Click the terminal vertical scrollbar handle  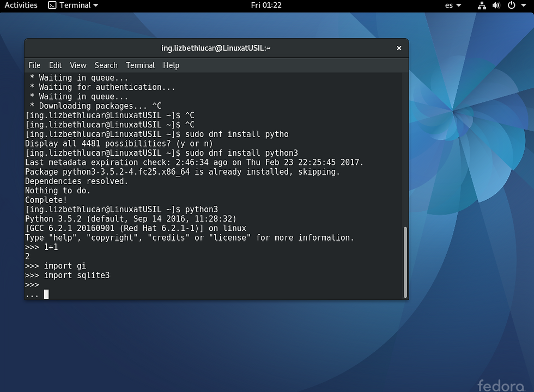(405, 262)
